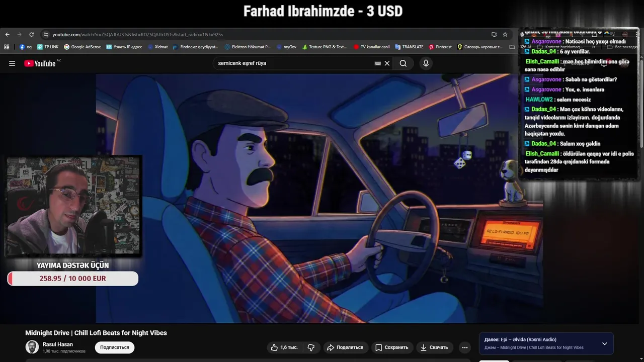Click the YouTube URL in the address bar
Screen dimensions: 644x362
tap(137, 35)
